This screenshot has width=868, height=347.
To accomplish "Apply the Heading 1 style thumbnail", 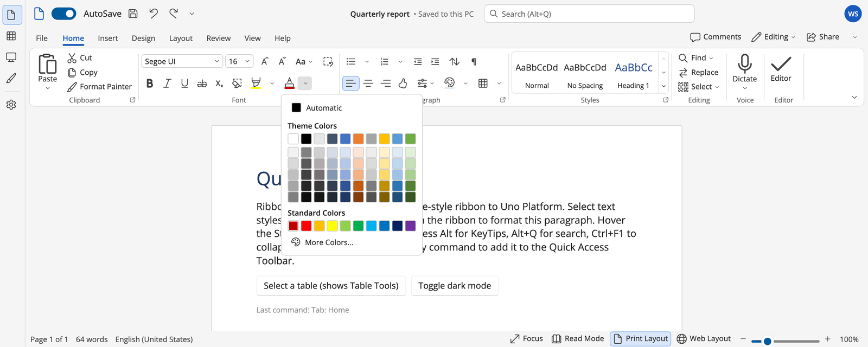I will click(633, 74).
